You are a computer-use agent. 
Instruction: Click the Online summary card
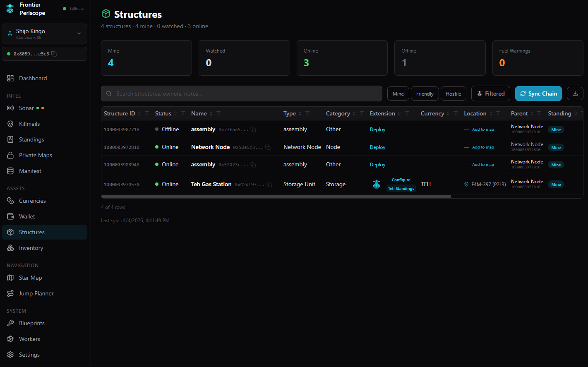click(x=342, y=58)
